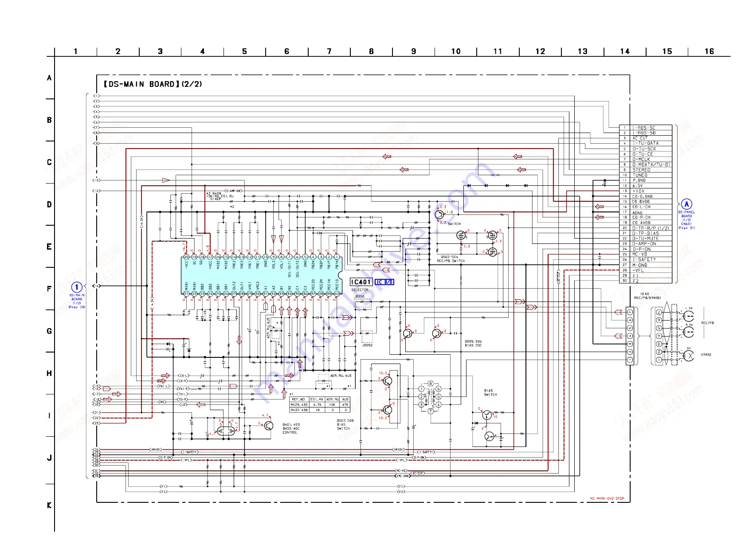The image size is (745, 560).
Task: Click the JD550 label near IC401
Action: 359,297
